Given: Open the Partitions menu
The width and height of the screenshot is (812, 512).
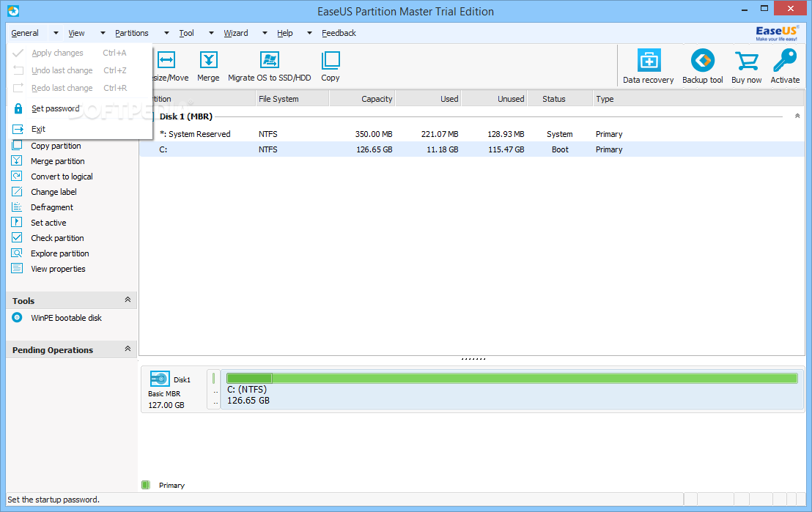Looking at the screenshot, I should point(131,33).
